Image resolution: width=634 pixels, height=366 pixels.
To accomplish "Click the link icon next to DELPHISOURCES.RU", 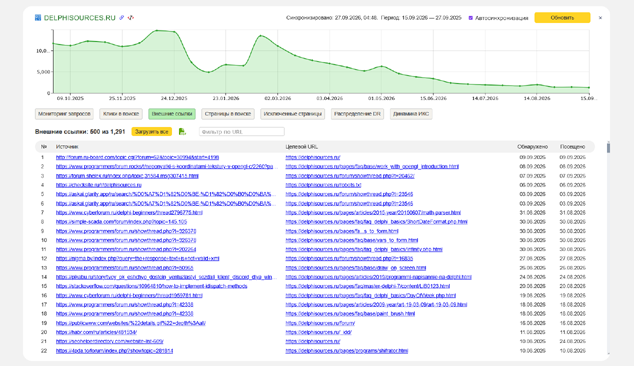I will (121, 18).
